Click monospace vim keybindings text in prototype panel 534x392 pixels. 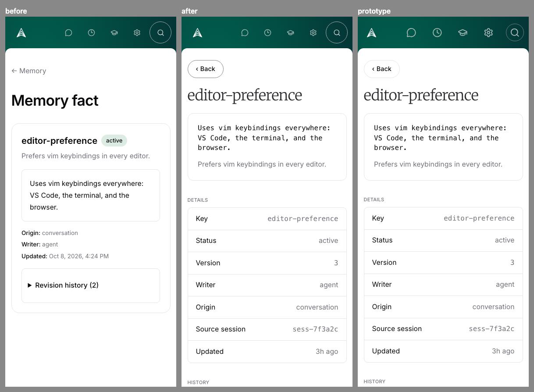[440, 138]
